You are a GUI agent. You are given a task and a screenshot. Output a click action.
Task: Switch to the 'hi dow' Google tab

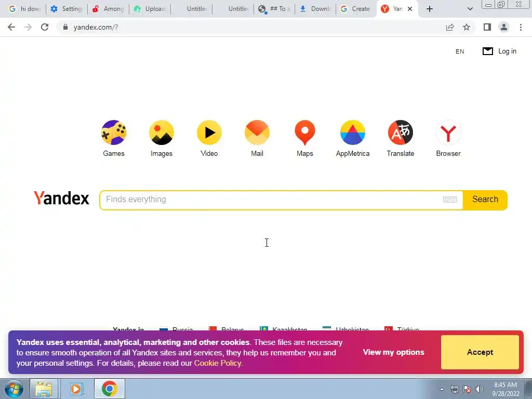pyautogui.click(x=25, y=9)
